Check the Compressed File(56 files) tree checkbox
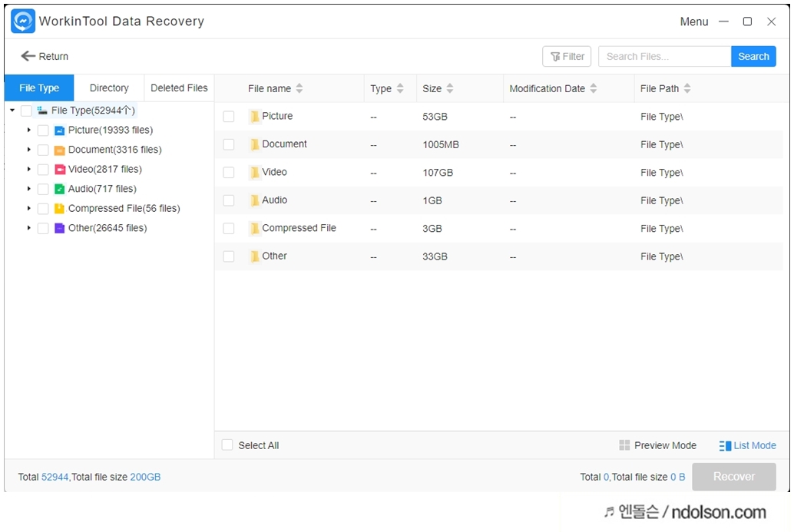794x532 pixels. pos(43,209)
